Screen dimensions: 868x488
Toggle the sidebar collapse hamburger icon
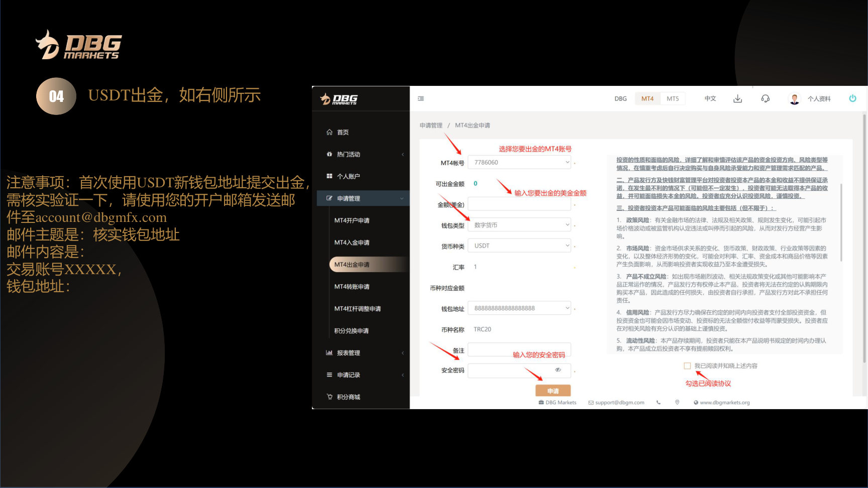[421, 98]
